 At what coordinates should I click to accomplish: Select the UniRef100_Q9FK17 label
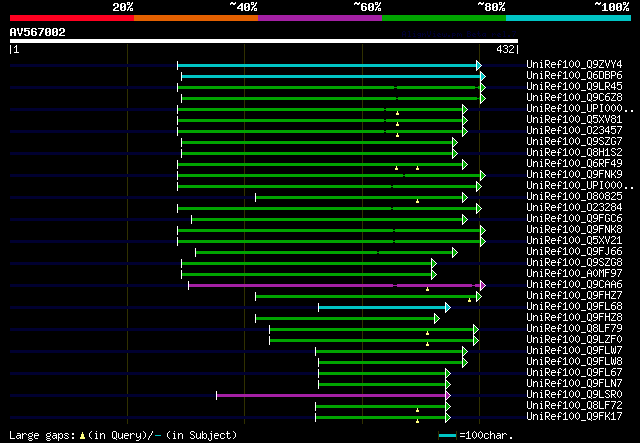click(x=574, y=417)
